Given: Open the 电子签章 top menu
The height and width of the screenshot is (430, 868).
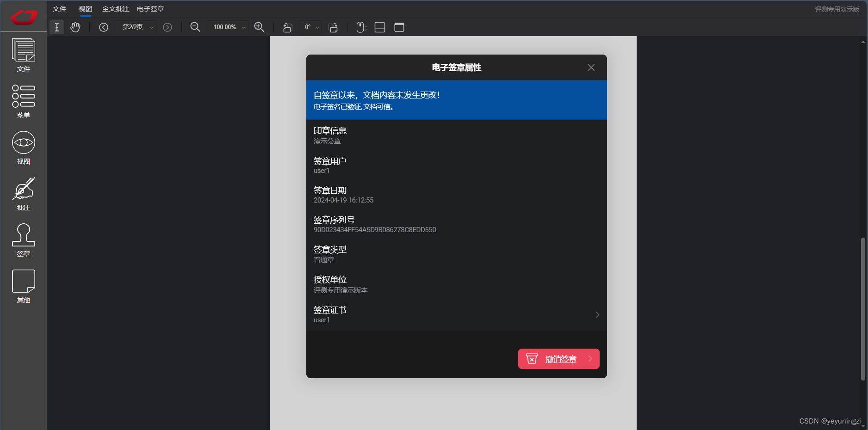Looking at the screenshot, I should coord(150,9).
